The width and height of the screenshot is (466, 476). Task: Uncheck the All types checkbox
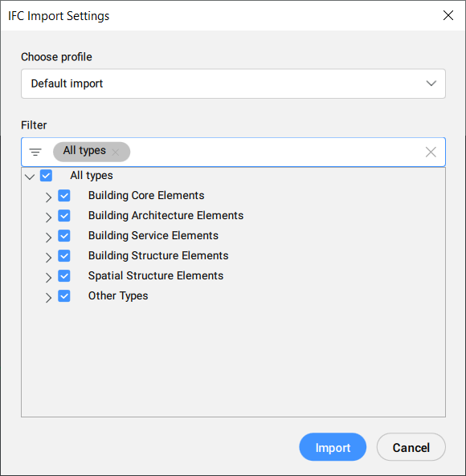coord(46,176)
